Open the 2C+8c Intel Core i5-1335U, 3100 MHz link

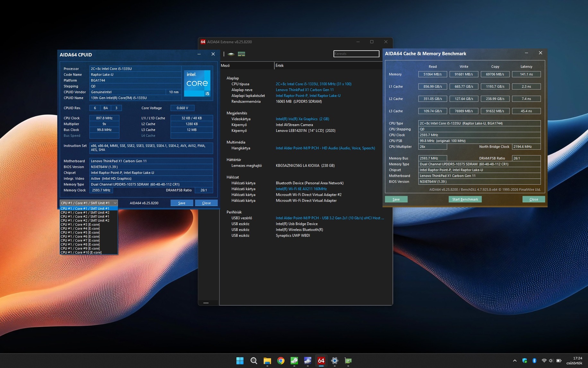click(x=314, y=84)
